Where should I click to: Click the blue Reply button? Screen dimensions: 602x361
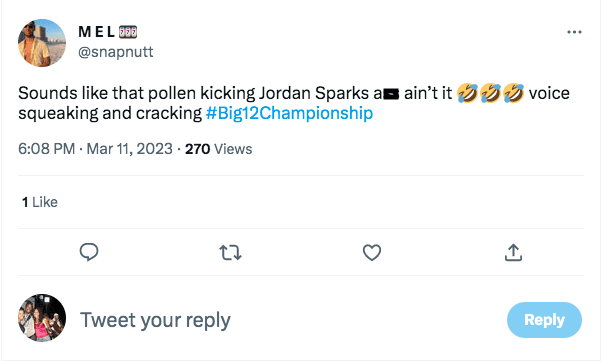coord(544,320)
